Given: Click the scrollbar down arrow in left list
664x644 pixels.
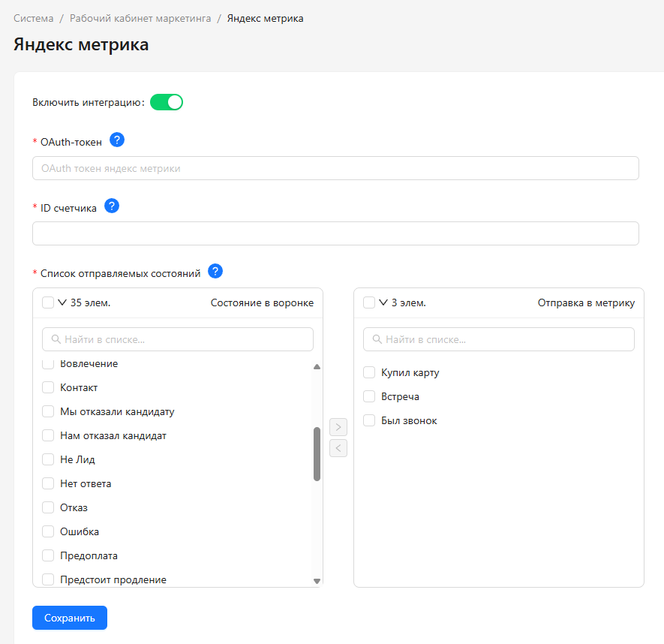Looking at the screenshot, I should 317,581.
